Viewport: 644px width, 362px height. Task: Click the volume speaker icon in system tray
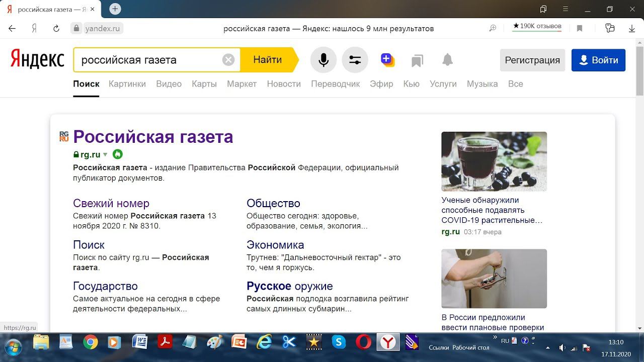pyautogui.click(x=562, y=348)
